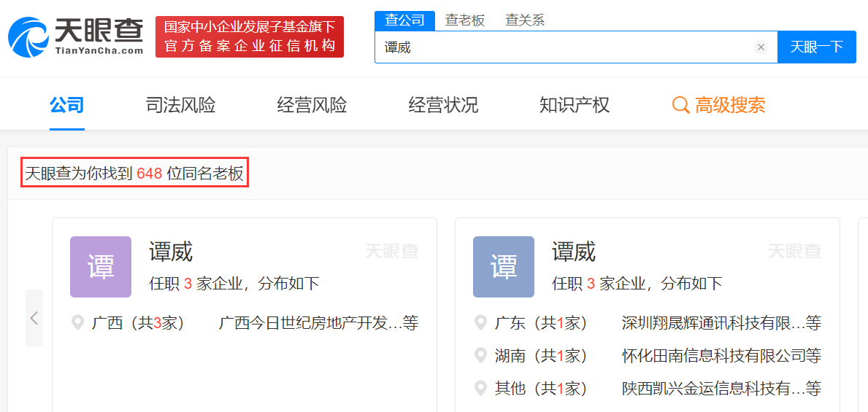Viewport: 868px width, 412px height.
Task: Open 广西今日世纪房地产开发 company link
Action: tap(319, 323)
